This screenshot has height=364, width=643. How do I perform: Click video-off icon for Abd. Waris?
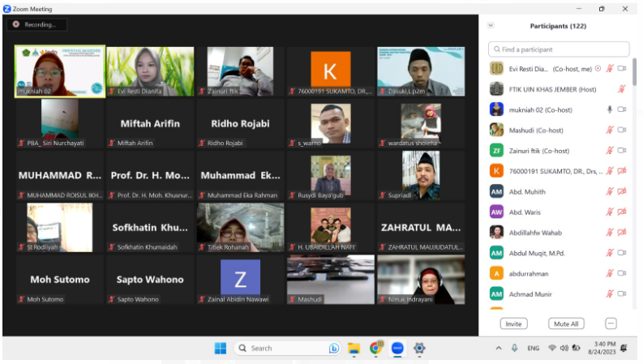click(622, 212)
